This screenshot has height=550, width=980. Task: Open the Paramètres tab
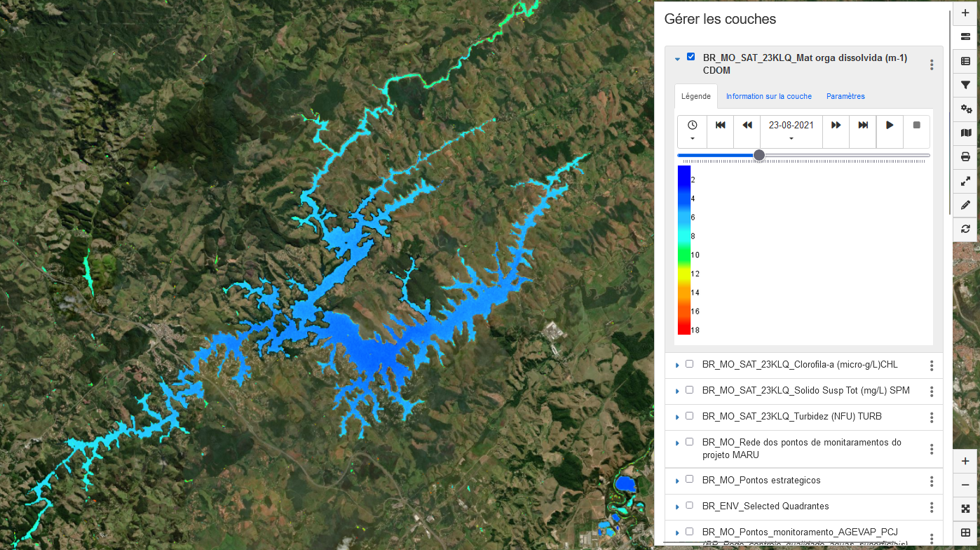point(845,96)
